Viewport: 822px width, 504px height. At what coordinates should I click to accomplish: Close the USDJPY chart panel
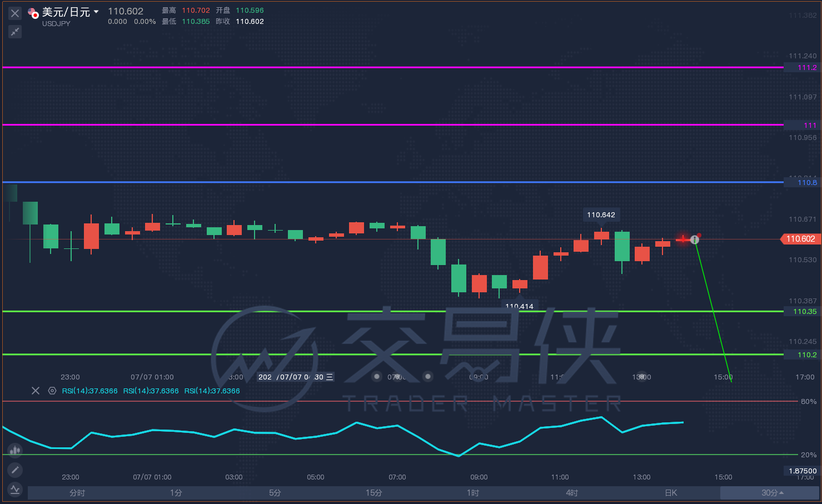click(x=15, y=13)
